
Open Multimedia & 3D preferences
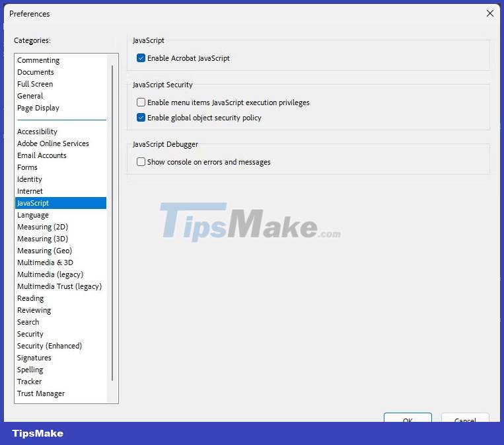pos(61,263)
